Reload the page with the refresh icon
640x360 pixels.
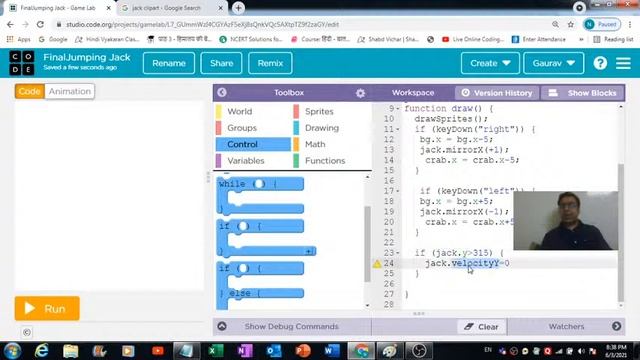click(x=40, y=24)
